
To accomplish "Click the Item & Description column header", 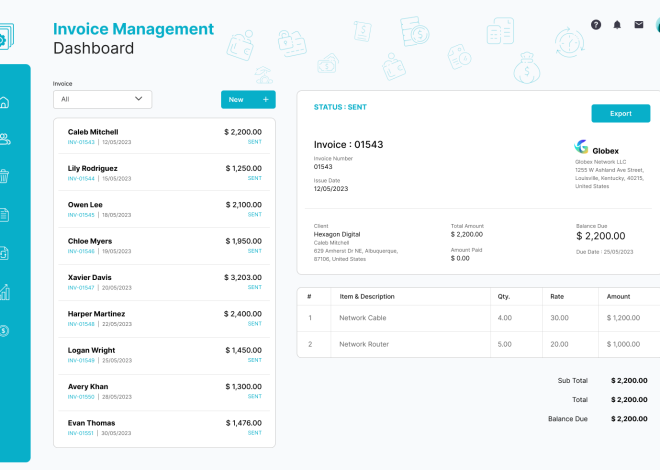I will 367,297.
